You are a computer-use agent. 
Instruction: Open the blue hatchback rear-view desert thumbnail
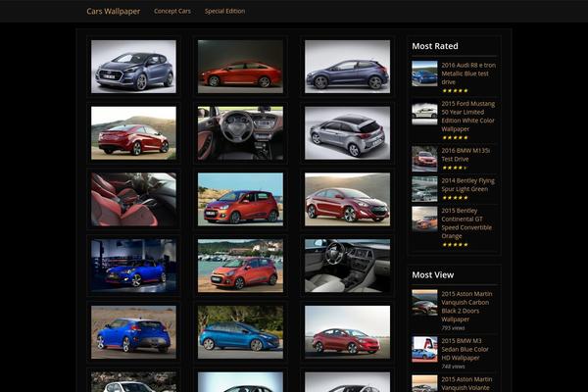pos(133,332)
